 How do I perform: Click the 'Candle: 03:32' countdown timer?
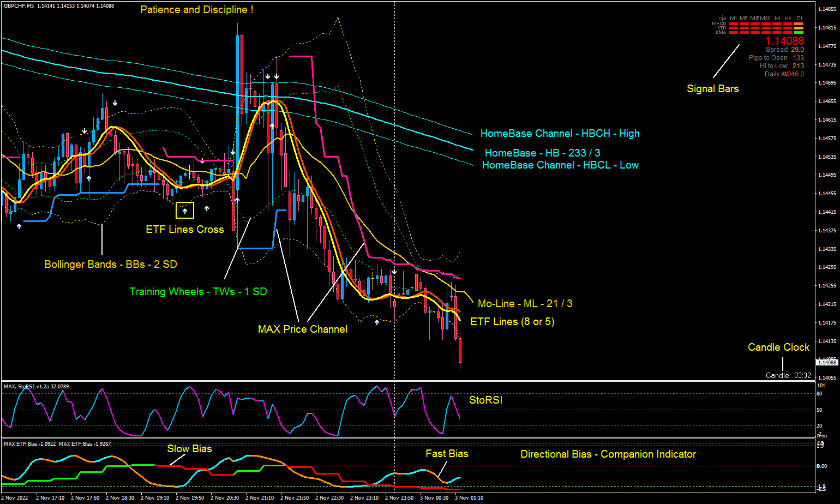(788, 376)
